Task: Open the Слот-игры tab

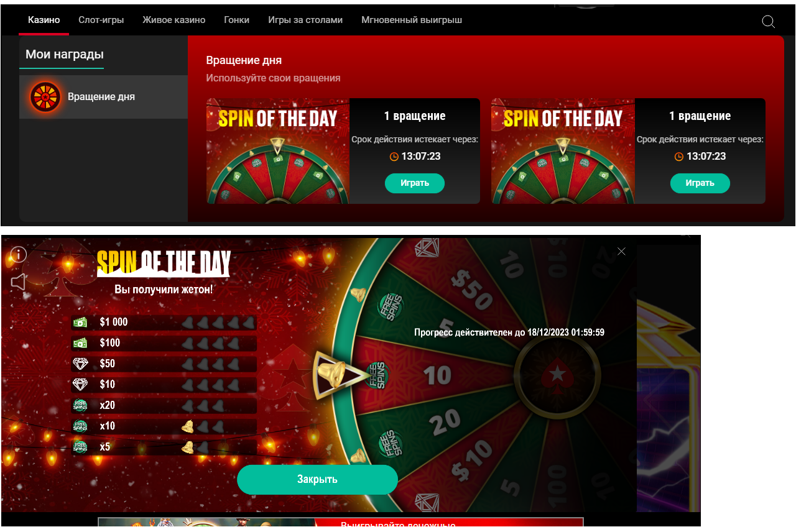Action: (101, 20)
